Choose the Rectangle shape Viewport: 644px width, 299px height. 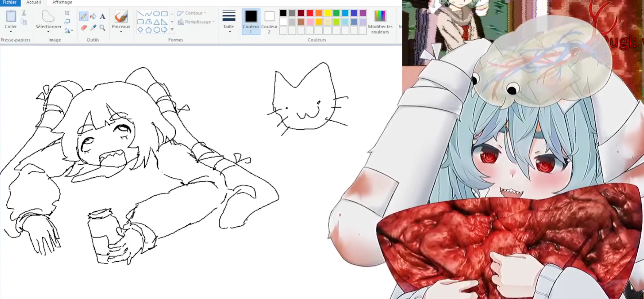(164, 14)
